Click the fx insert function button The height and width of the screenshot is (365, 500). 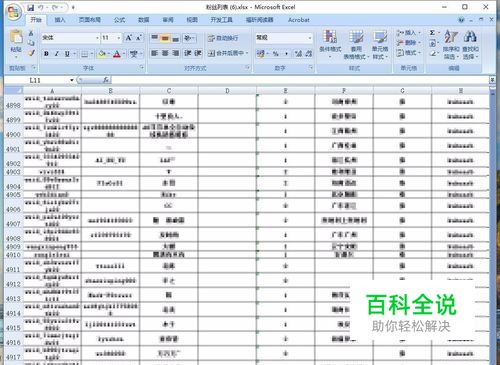pyautogui.click(x=106, y=80)
